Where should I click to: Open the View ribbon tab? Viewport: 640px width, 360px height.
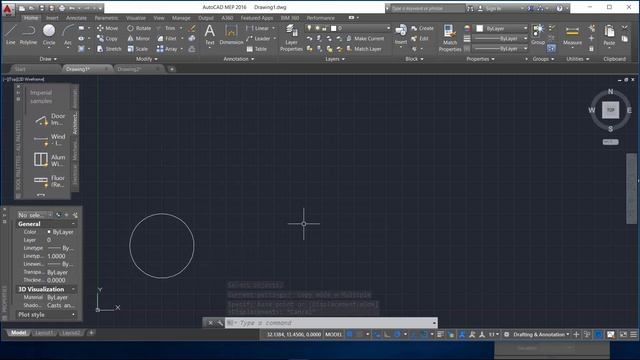159,18
